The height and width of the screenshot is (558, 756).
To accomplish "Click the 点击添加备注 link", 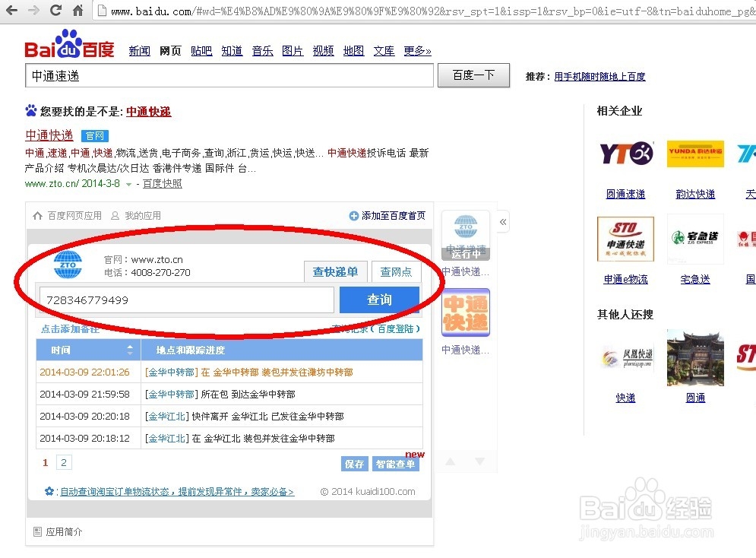I will [71, 329].
